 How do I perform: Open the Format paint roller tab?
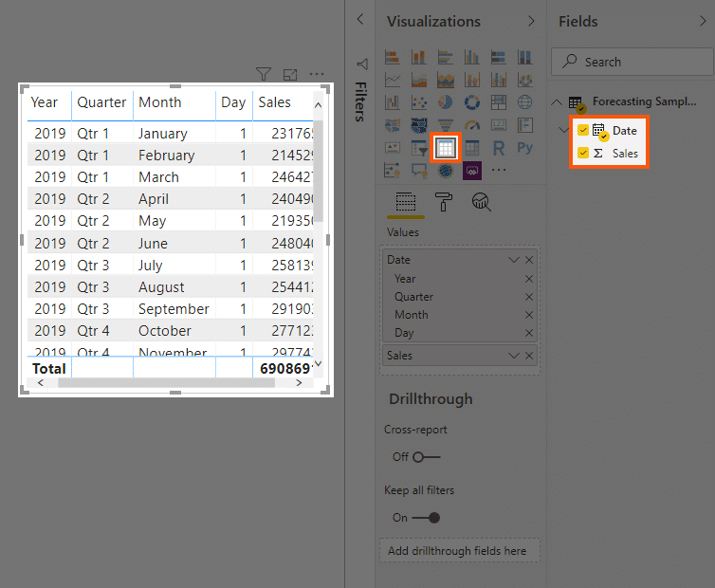point(443,202)
